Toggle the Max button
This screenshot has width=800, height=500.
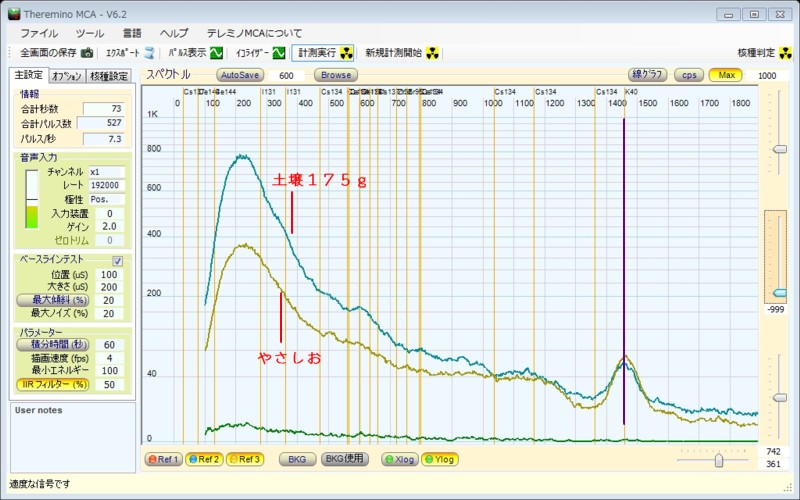(726, 75)
